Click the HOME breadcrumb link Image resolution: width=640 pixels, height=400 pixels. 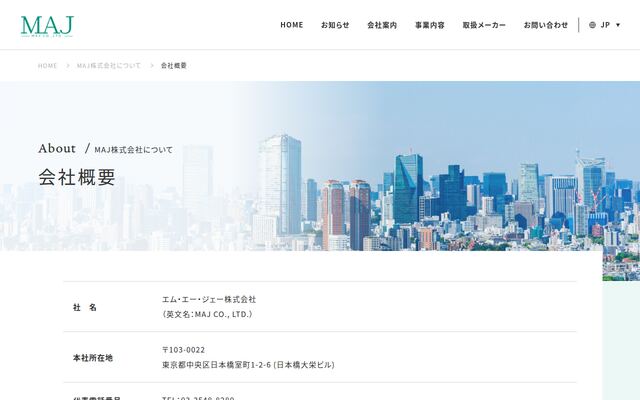47,65
